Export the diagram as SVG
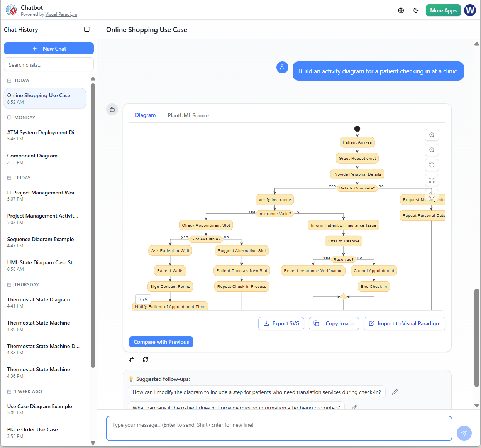This screenshot has height=448, width=481. tap(281, 324)
